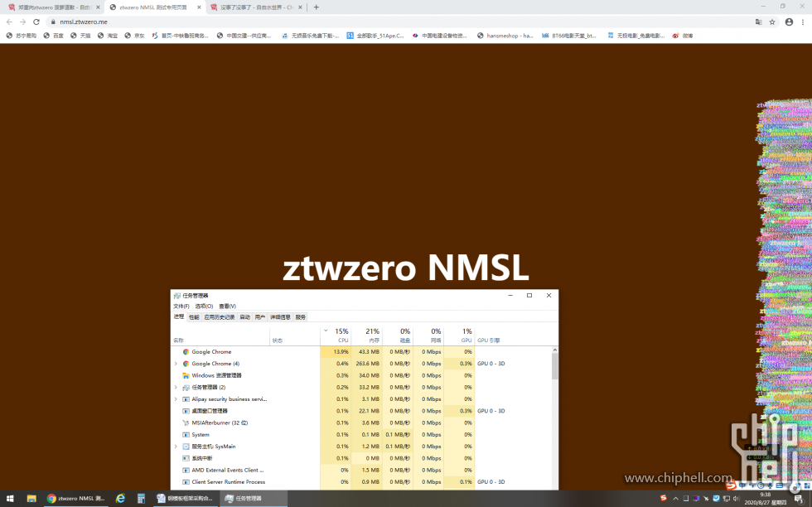Open Chrome's three-dot menu
The width and height of the screenshot is (812, 507).
803,22
